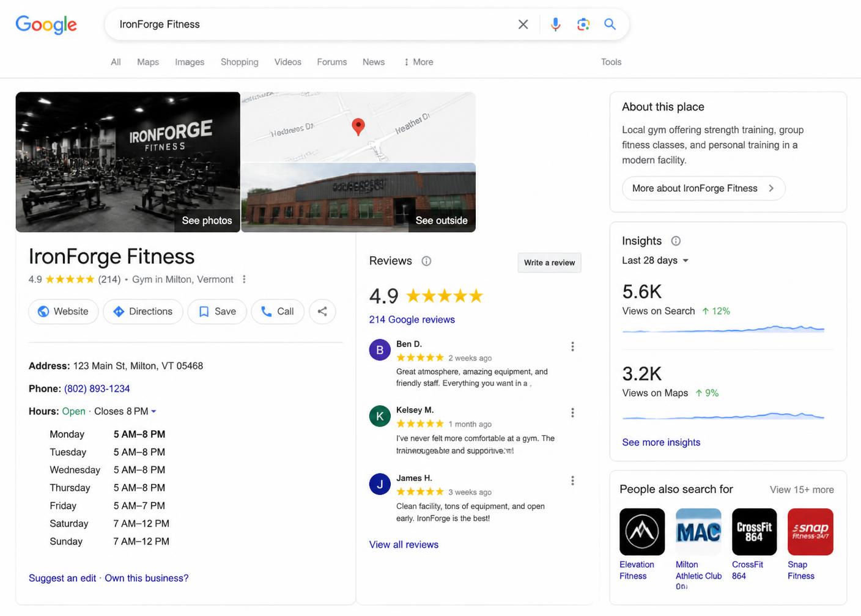The width and height of the screenshot is (861, 616).
Task: Click the (214) review count beside the stars
Action: [x=109, y=279]
